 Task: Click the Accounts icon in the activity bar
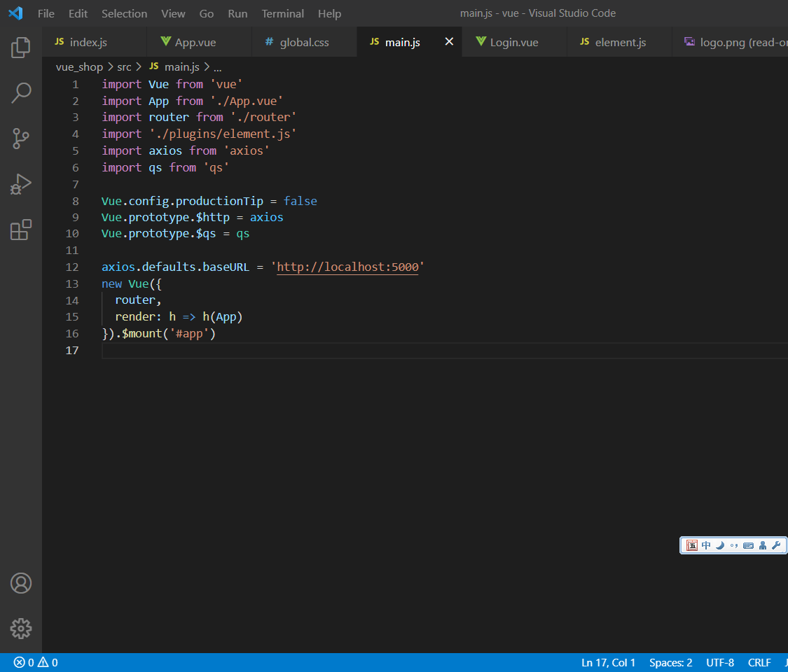click(20, 583)
